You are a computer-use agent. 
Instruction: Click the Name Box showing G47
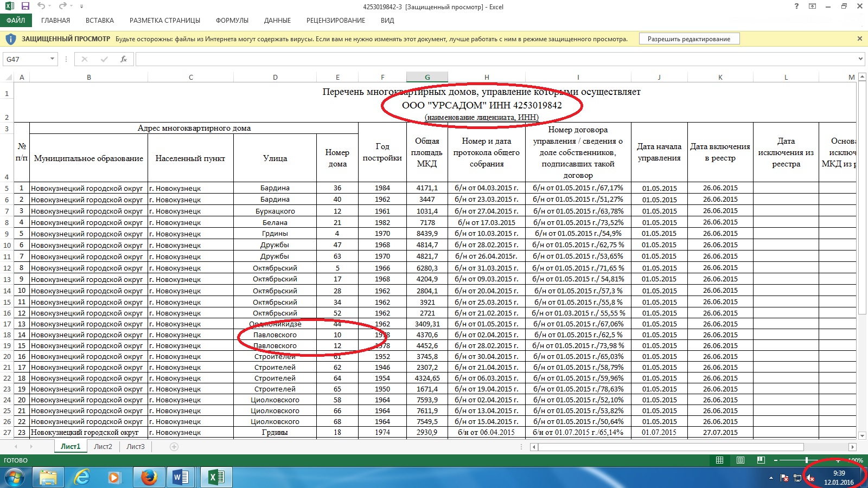tap(26, 59)
